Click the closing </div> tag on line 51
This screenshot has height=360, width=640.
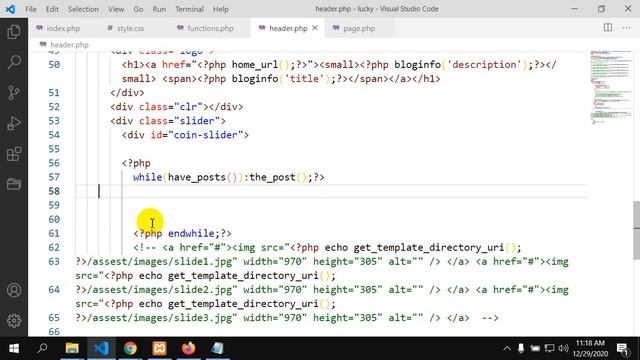[x=127, y=93]
